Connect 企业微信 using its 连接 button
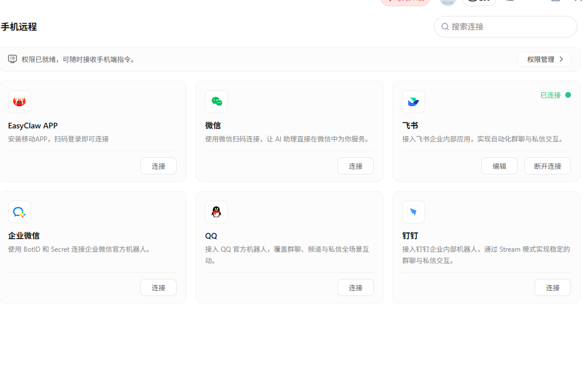The height and width of the screenshot is (371, 588). click(x=159, y=287)
